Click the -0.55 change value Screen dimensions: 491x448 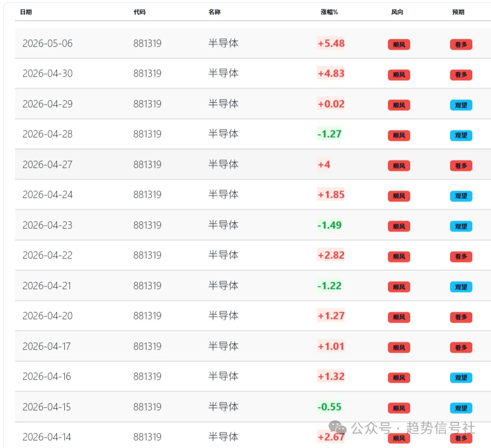(329, 407)
